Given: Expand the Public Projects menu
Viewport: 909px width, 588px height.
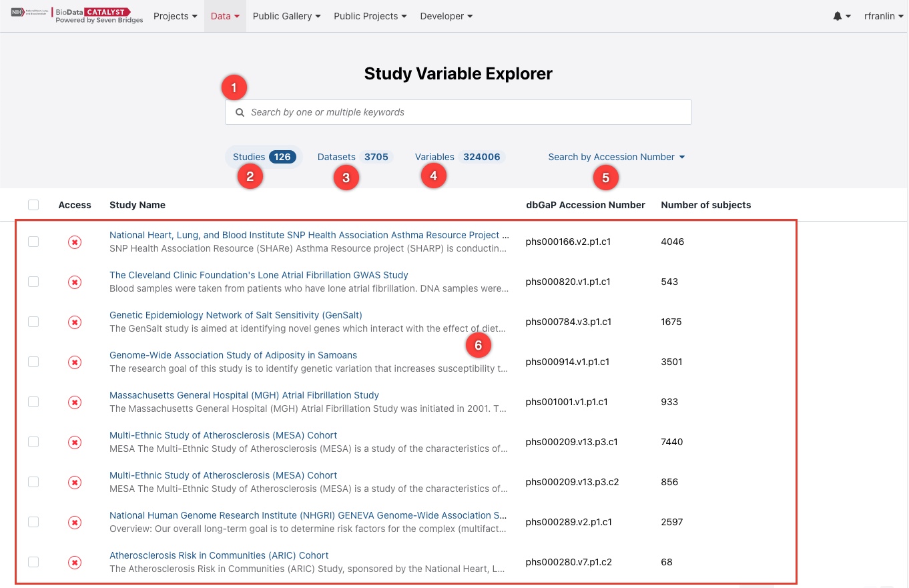Looking at the screenshot, I should coord(370,16).
